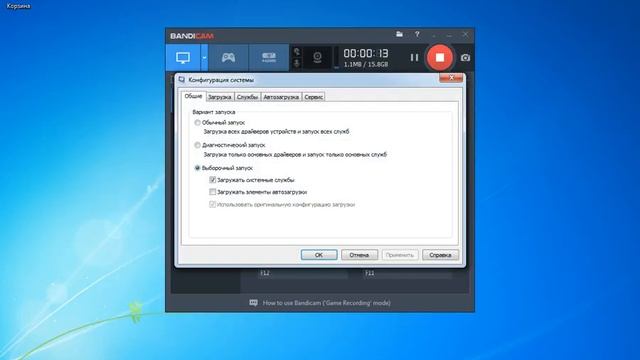Select Bandicam HDMI device recording mode
640x360 pixels.
pyautogui.click(x=269, y=58)
